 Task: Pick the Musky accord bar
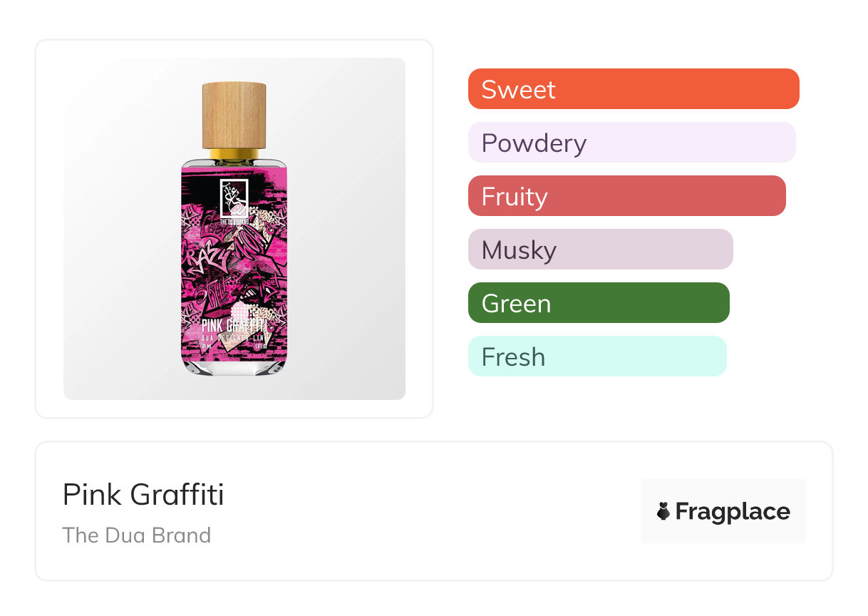[600, 250]
